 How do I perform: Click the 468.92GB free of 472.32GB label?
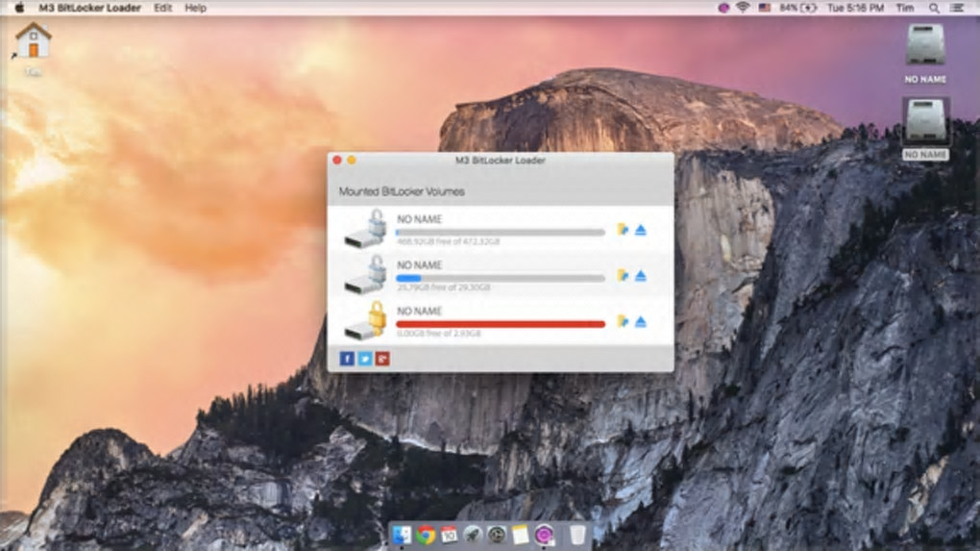[x=448, y=241]
